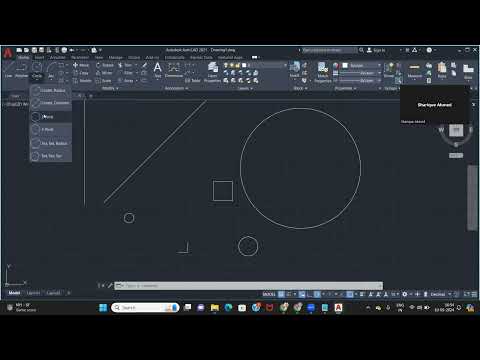
Task: Choose Center, Diameter circle option
Action: point(51,103)
